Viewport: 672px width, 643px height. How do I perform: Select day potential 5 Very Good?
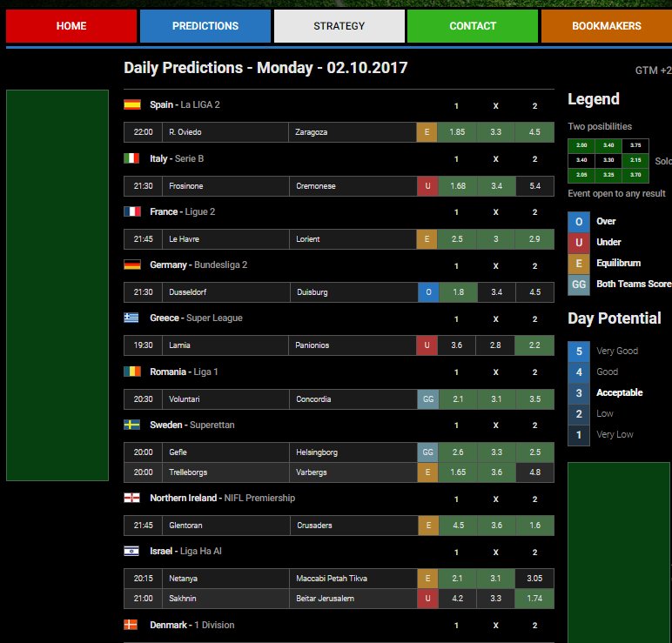(x=579, y=352)
